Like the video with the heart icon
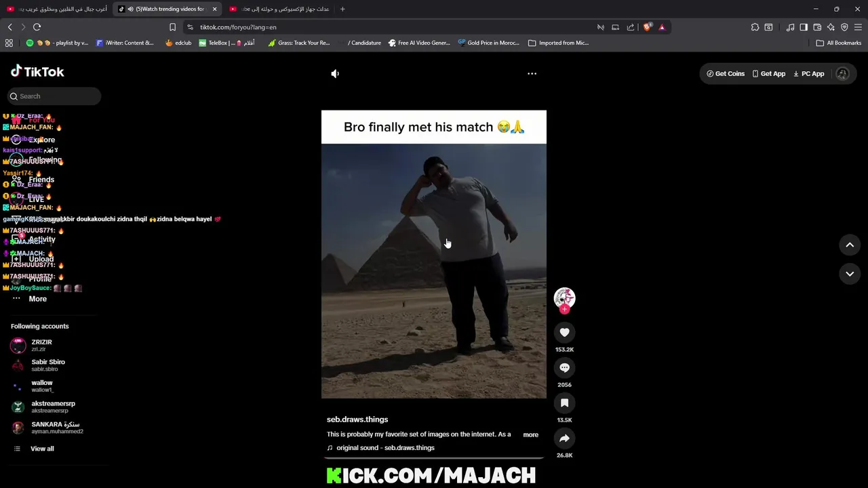Image resolution: width=868 pixels, height=488 pixels. [x=564, y=332]
